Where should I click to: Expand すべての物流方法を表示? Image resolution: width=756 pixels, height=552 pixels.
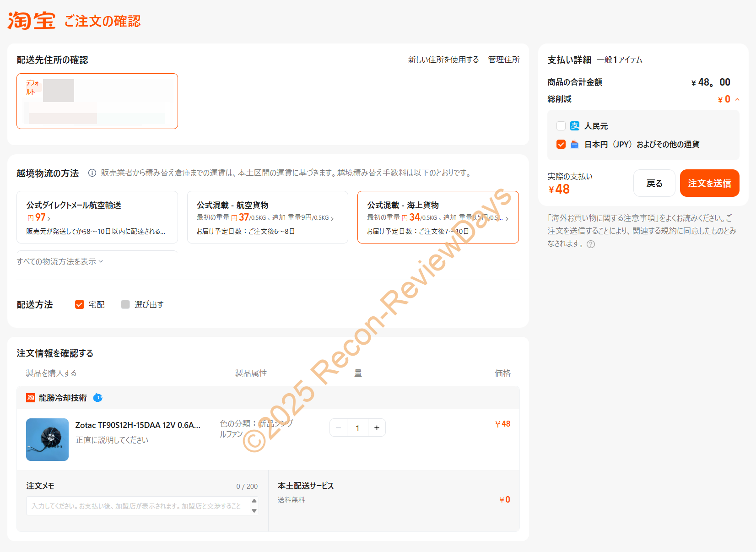59,261
